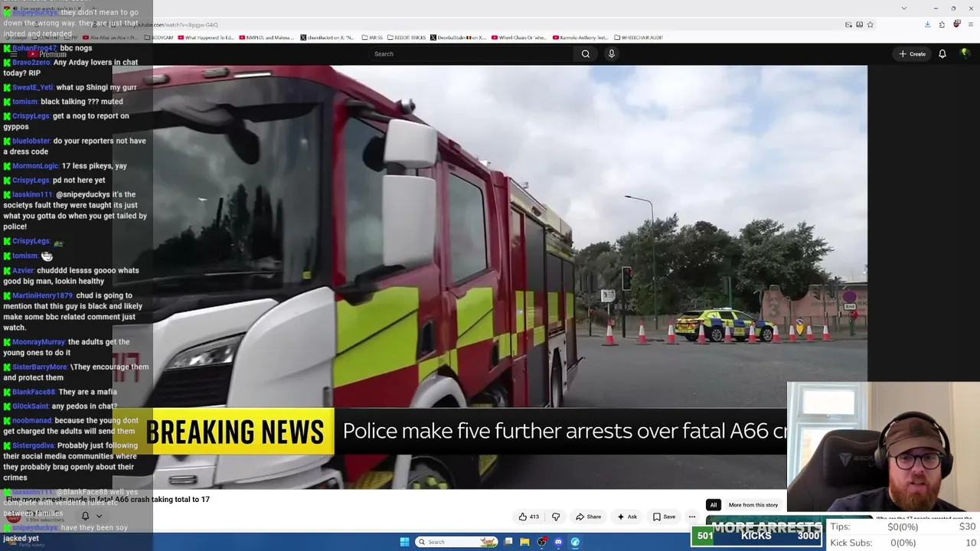The width and height of the screenshot is (980, 551).
Task: Save the video to a playlist
Action: click(x=664, y=517)
